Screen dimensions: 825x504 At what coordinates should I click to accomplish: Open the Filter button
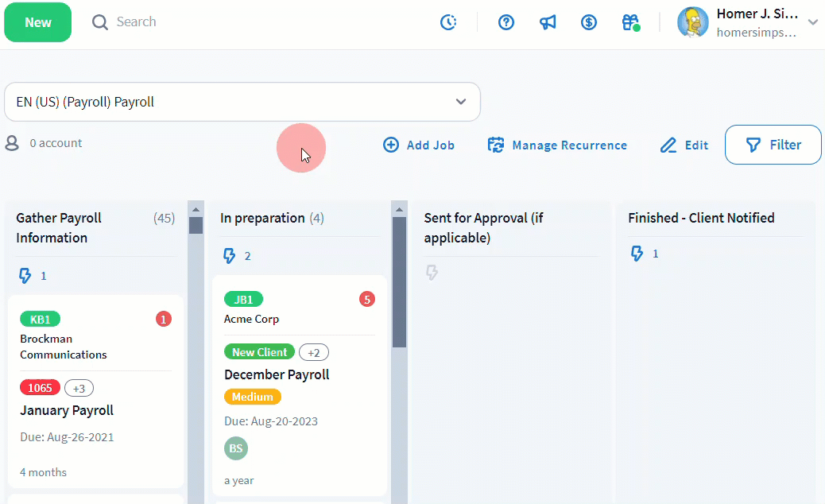(x=773, y=145)
